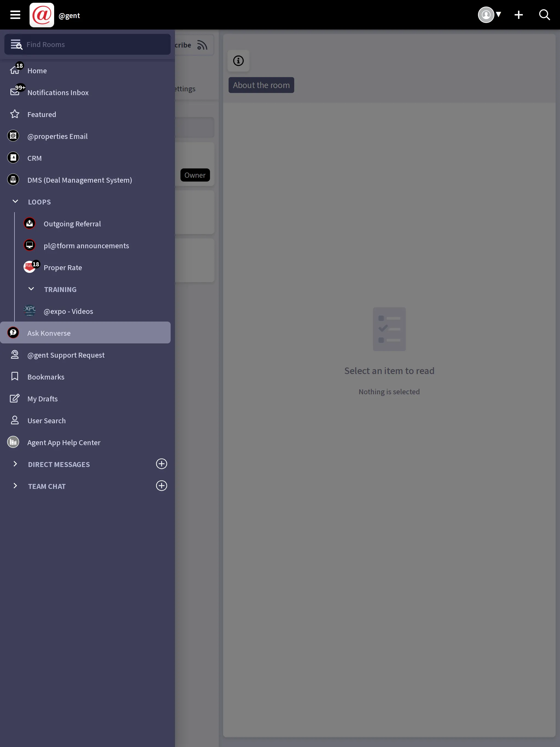Add new team chat with plus icon

tap(161, 486)
